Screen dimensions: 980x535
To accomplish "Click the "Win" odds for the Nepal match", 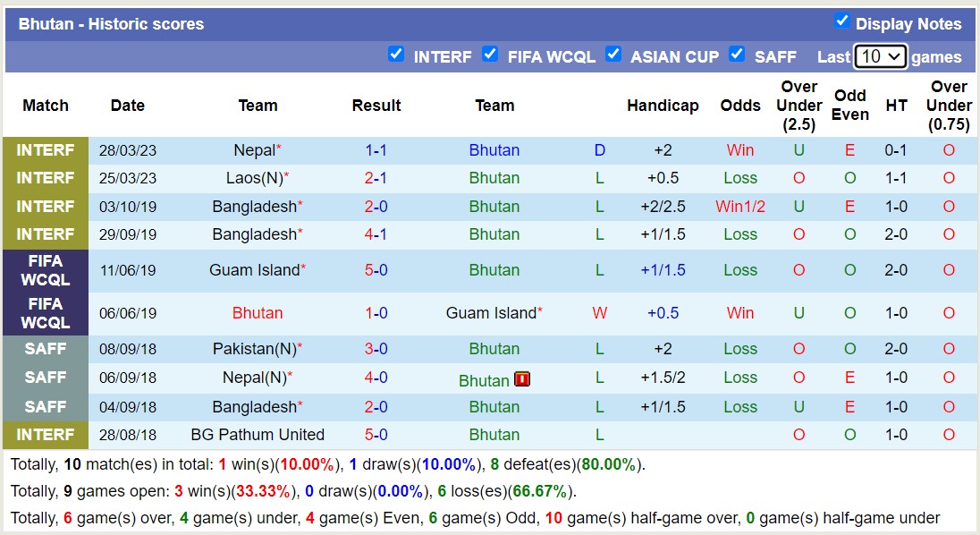I will 739,149.
